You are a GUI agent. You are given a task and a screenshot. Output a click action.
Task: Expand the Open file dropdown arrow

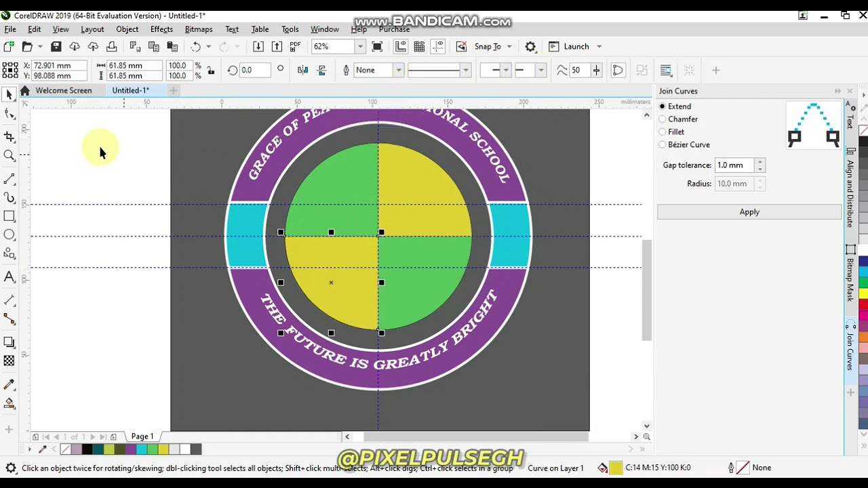point(39,46)
